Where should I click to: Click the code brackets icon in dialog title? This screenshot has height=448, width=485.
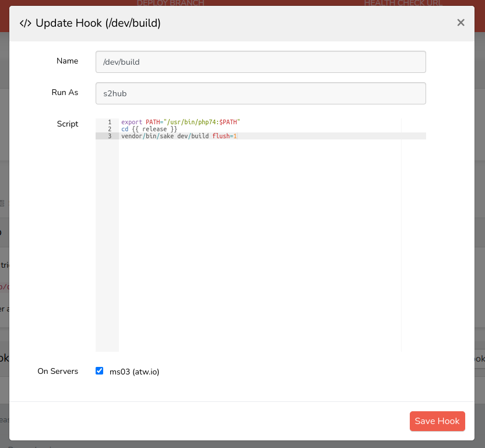(26, 23)
